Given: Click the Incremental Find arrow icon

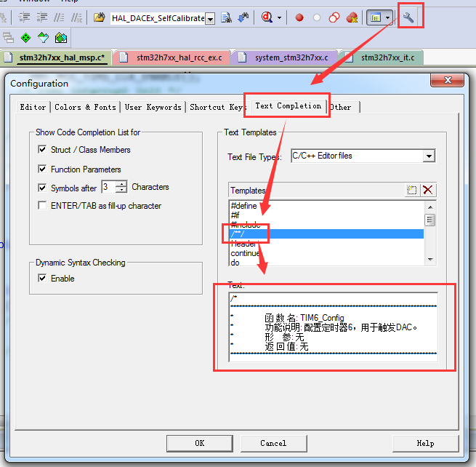Looking at the screenshot, I should tap(243, 17).
